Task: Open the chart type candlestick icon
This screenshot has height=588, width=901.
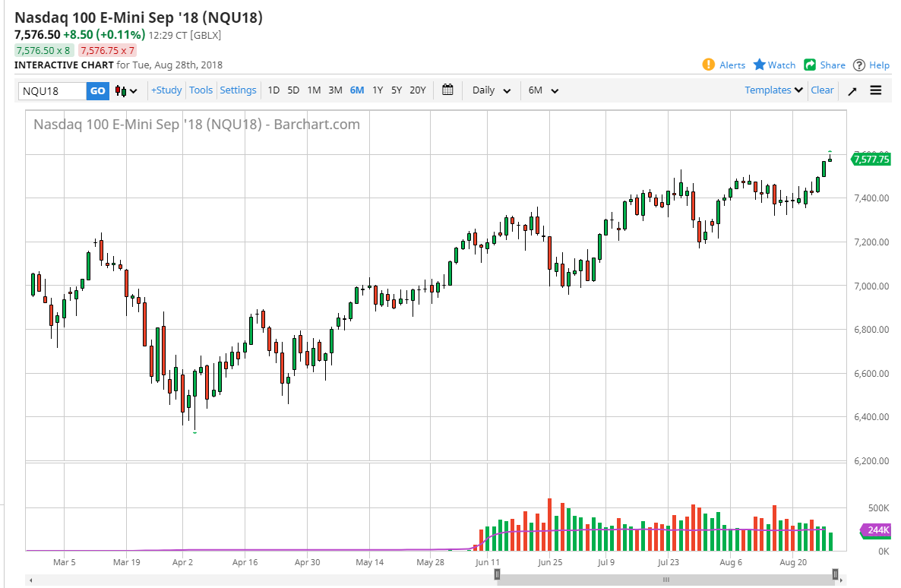Action: click(122, 90)
